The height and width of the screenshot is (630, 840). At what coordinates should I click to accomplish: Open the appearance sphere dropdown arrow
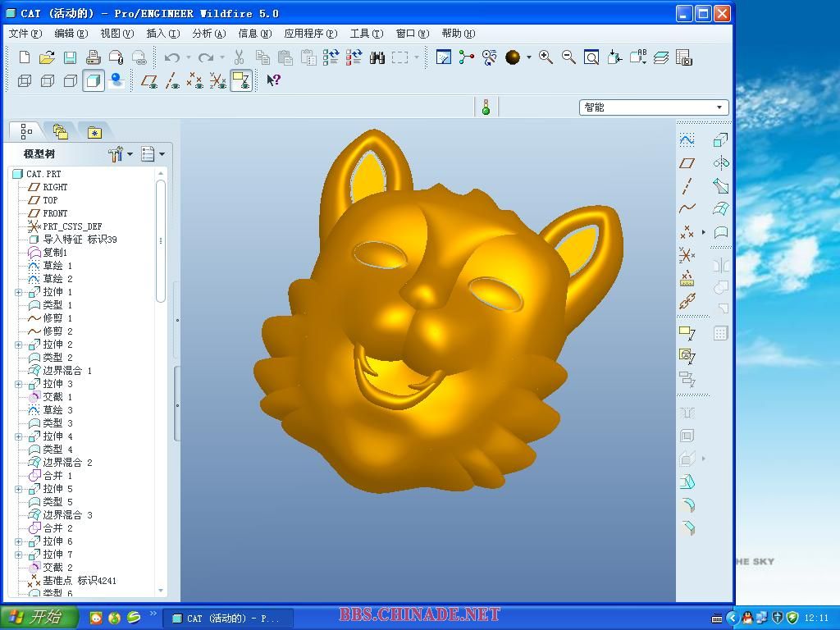(529, 57)
